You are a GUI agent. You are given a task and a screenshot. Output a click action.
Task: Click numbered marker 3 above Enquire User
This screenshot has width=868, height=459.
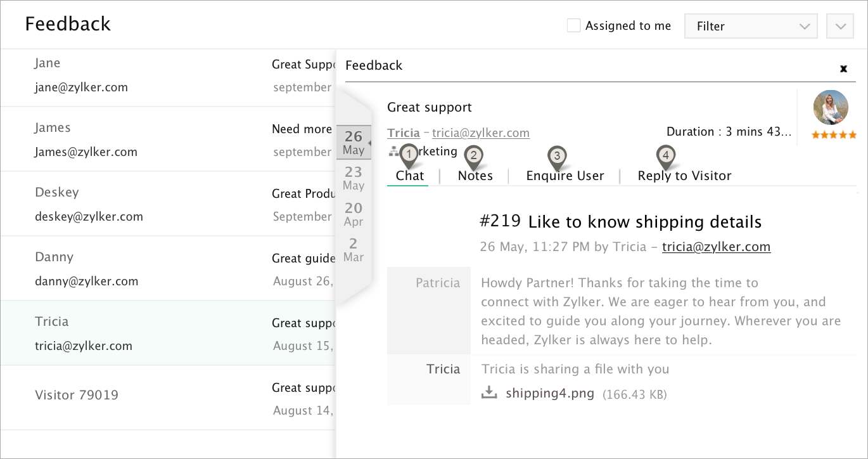point(557,155)
